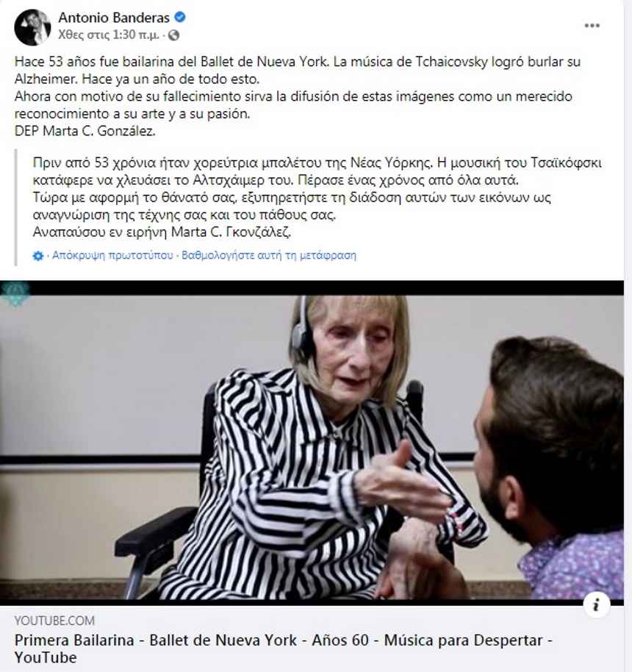Click the info icon on link preview

click(x=596, y=604)
